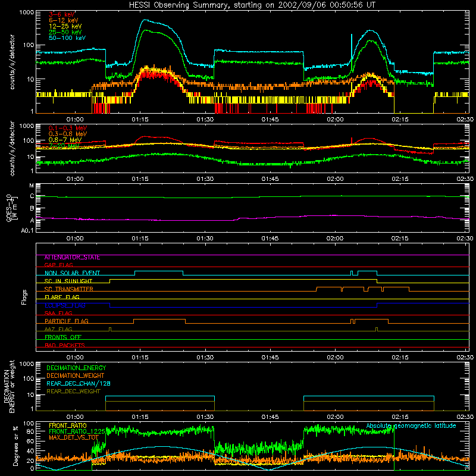Screen dimensions: 476x476
Task: Click the "02:00" time tick under the keV panel
Action: (335, 120)
